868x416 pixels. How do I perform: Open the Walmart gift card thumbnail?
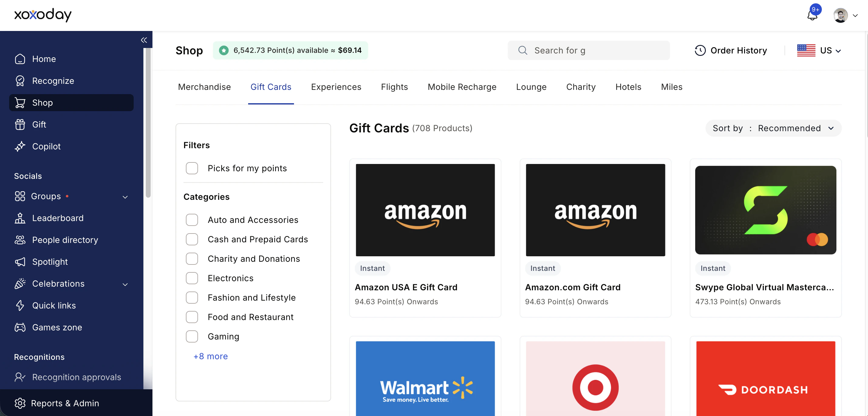(x=425, y=378)
